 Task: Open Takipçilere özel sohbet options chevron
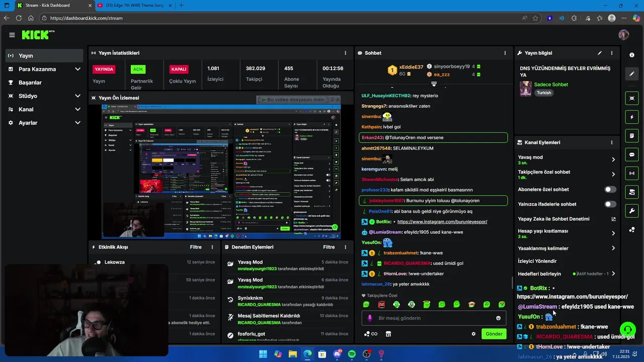(x=613, y=174)
